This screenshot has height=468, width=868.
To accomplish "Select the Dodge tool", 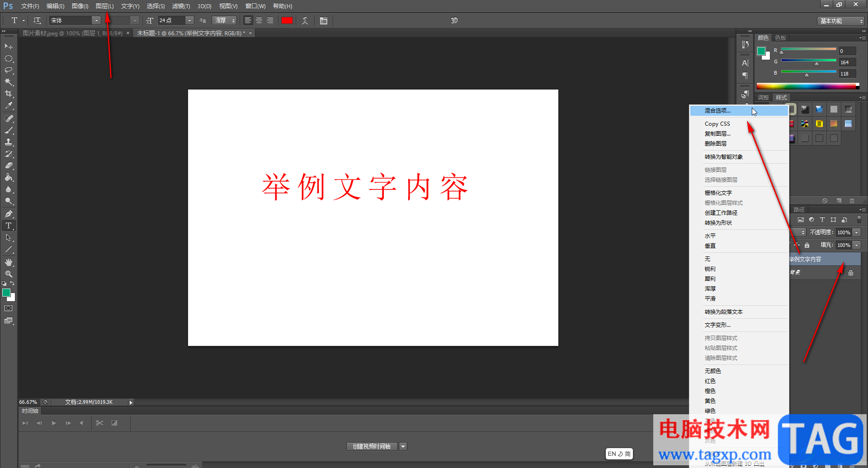I will (x=9, y=201).
